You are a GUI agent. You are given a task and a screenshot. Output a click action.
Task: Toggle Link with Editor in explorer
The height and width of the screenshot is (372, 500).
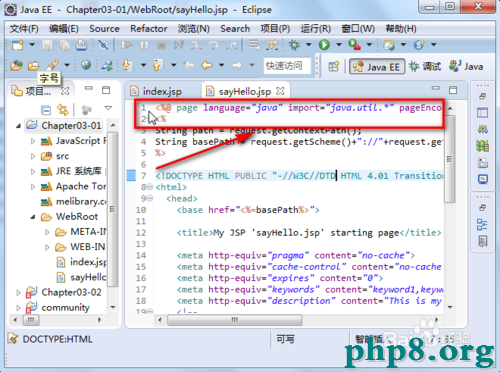click(x=63, y=109)
